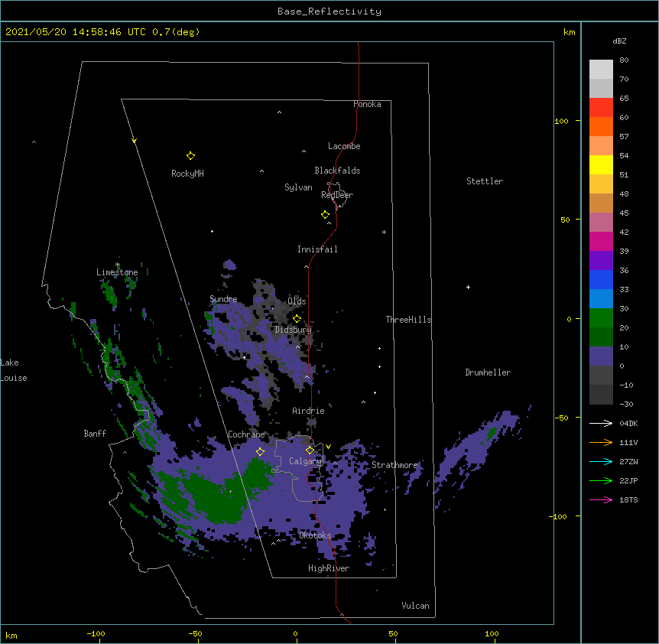Click the white 04DK arrow in legend

pyautogui.click(x=601, y=423)
